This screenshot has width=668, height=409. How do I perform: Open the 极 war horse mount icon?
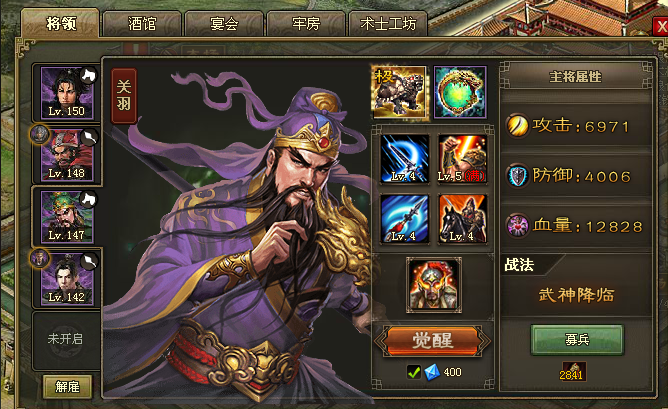pos(399,92)
